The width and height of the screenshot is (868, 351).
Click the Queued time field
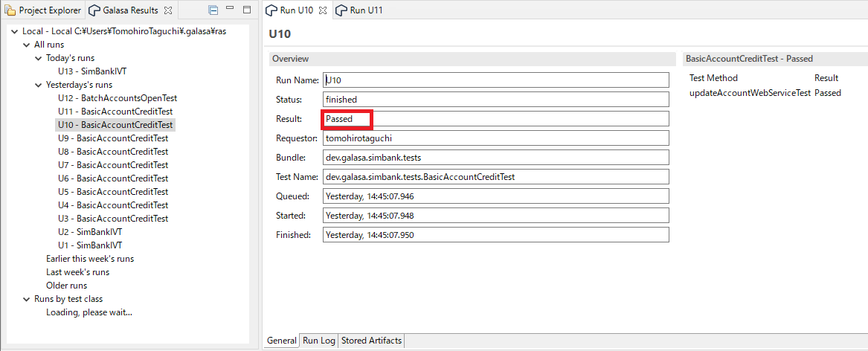click(x=496, y=196)
